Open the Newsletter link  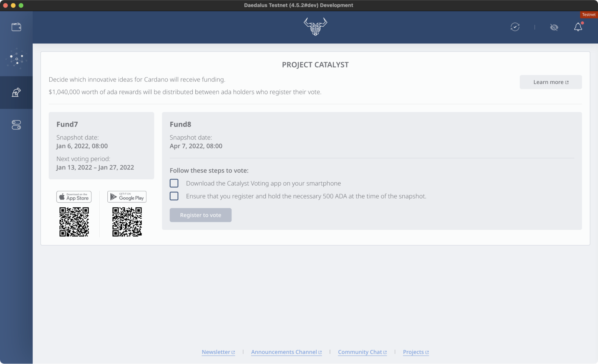tap(218, 352)
